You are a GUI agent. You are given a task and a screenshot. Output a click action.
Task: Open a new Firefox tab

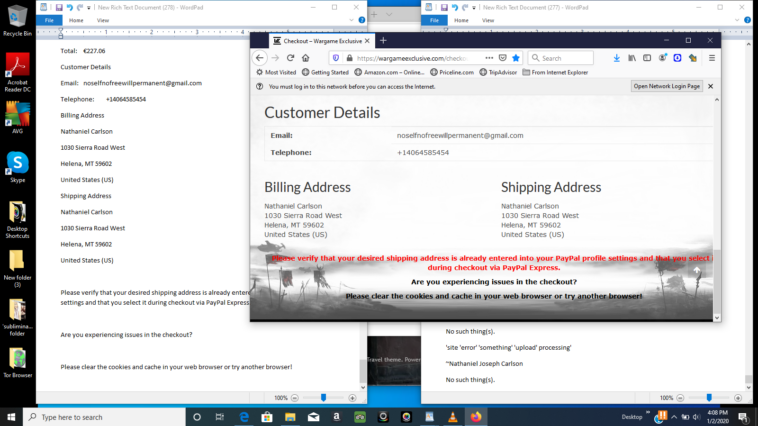pyautogui.click(x=382, y=41)
